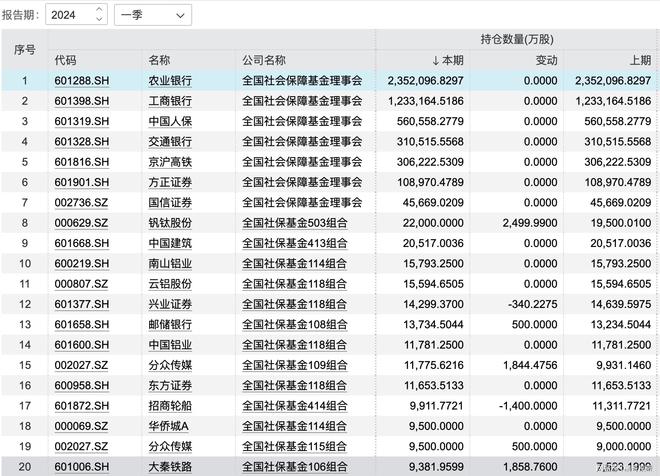Click stock name 大秦铁路

[170, 467]
